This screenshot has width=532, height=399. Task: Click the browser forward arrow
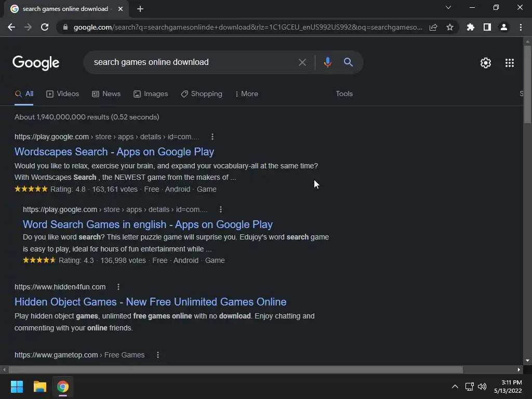click(x=28, y=27)
